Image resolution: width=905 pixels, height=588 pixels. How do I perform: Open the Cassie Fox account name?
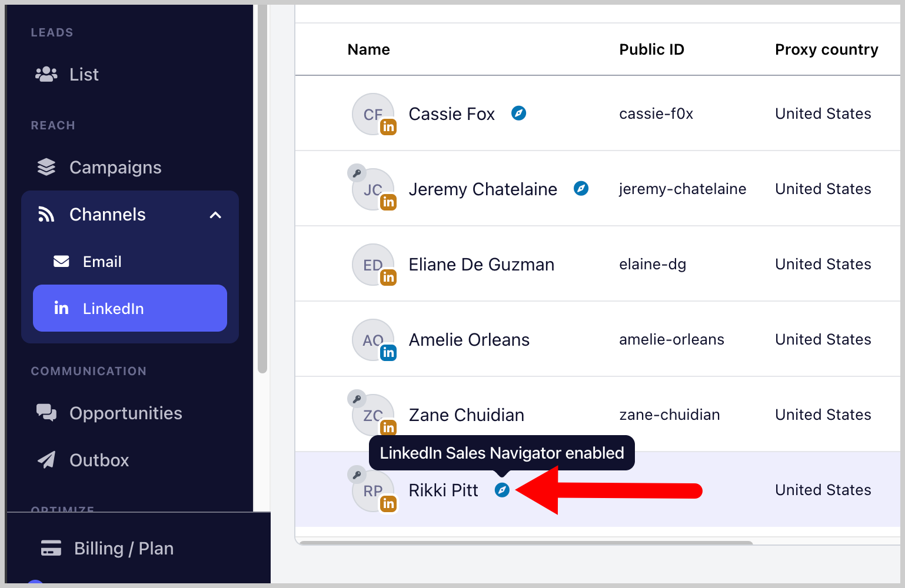point(451,114)
